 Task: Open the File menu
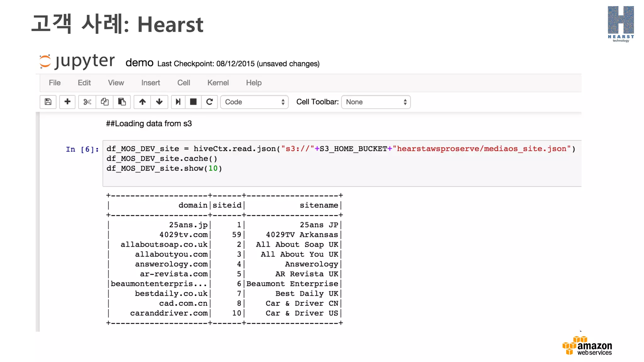coord(55,83)
